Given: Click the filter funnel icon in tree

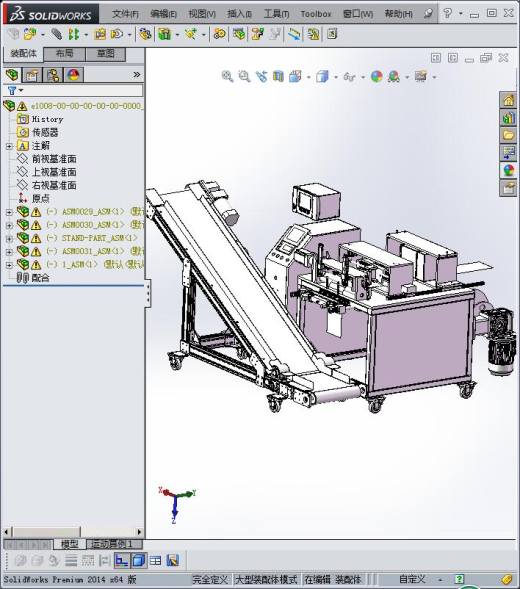Looking at the screenshot, I should (x=12, y=91).
